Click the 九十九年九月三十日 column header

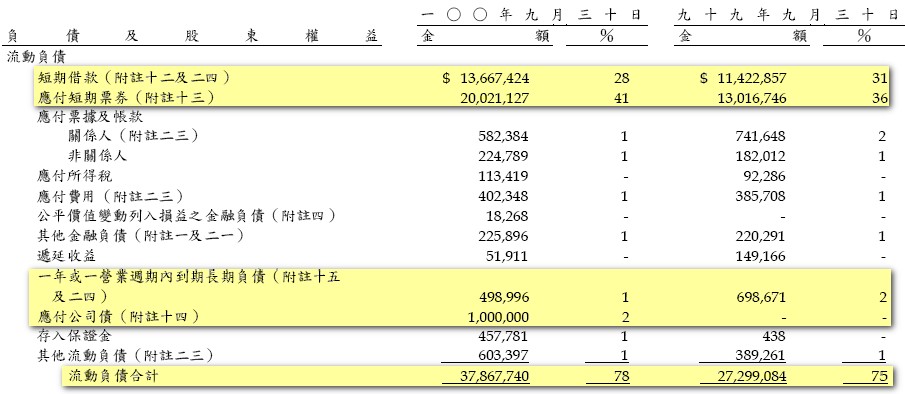tap(788, 16)
